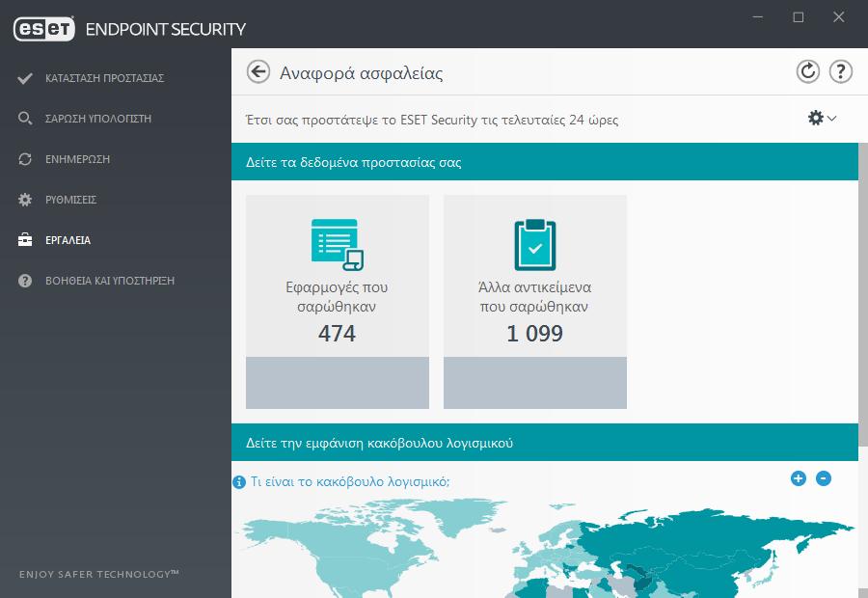Select the Άλλα αντικείμενα που σαρώθηκαν card text
This screenshot has width=868, height=598.
coord(534,297)
